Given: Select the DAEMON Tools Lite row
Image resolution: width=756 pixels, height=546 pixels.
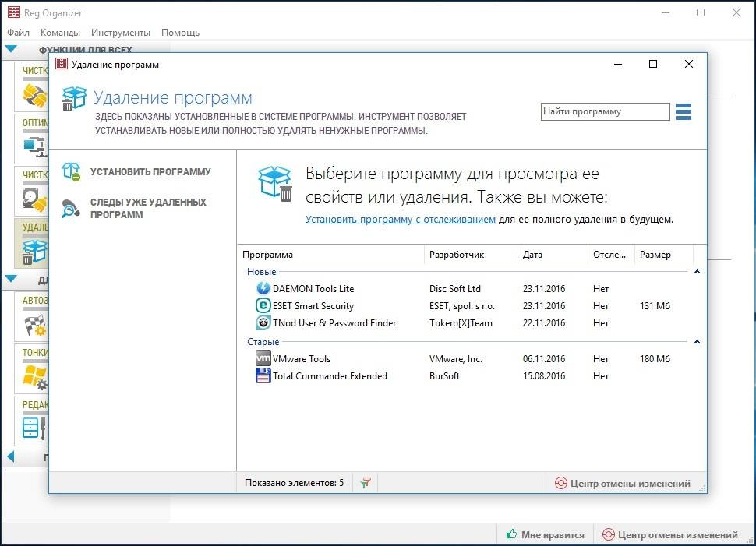Looking at the screenshot, I should tap(470, 288).
